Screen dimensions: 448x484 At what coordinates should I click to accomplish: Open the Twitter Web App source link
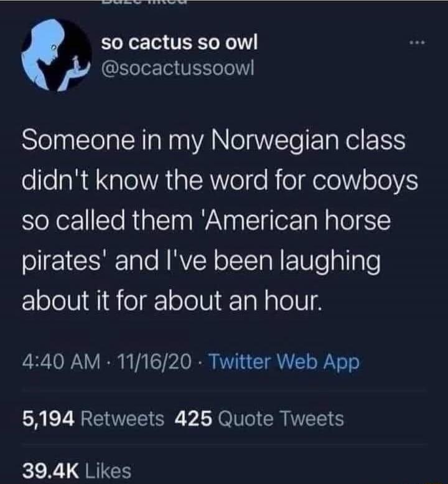(x=282, y=363)
